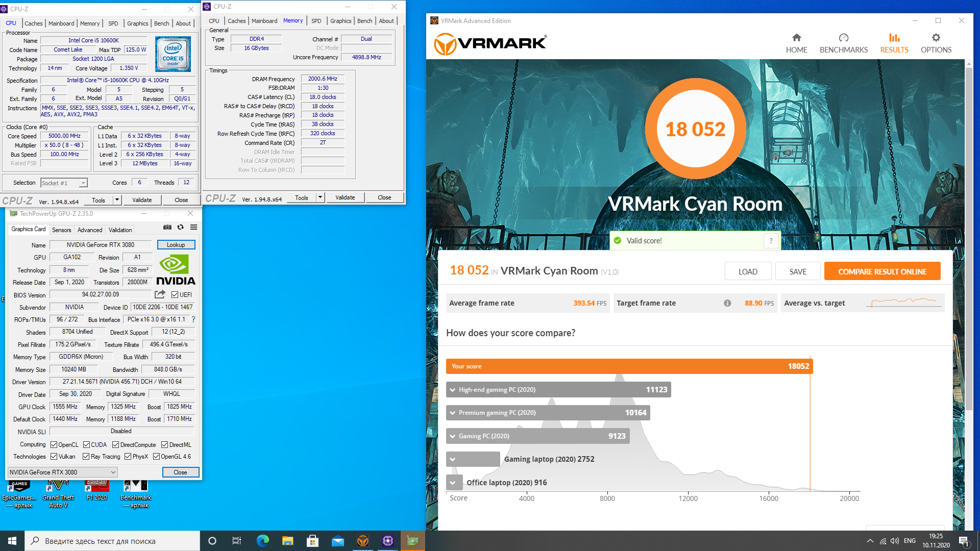Click Validate in left CPU-Z window

tap(142, 200)
